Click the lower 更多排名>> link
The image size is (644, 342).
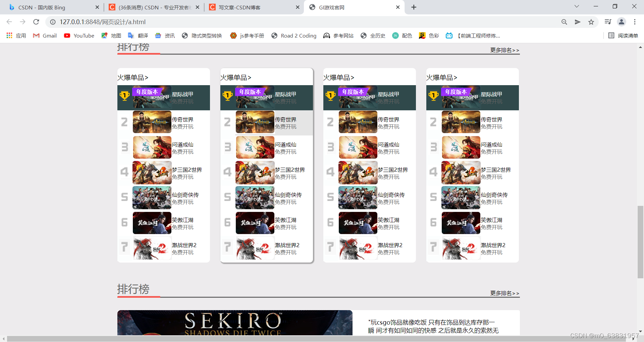coord(504,293)
